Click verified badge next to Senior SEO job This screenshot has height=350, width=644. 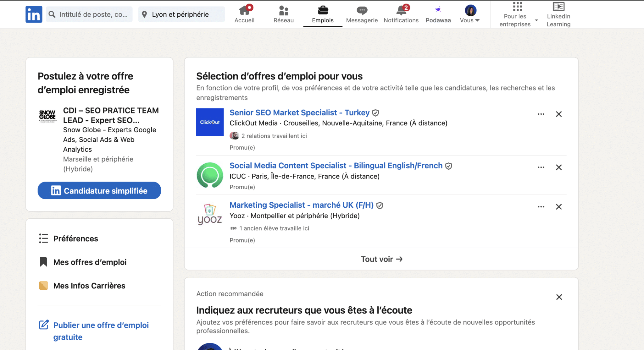coord(375,112)
